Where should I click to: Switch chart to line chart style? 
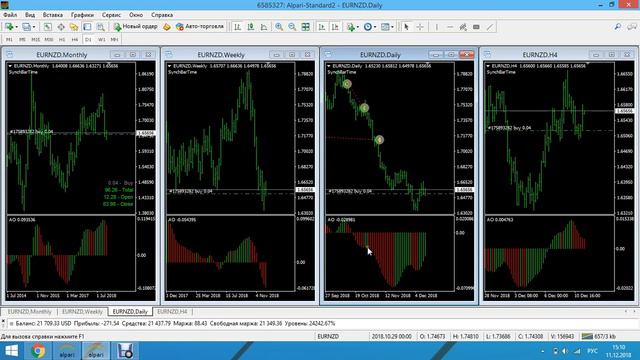264,27
